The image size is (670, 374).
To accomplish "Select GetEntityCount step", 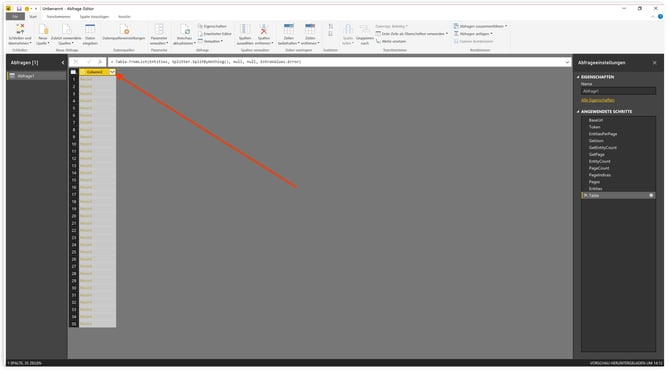I will click(x=618, y=147).
